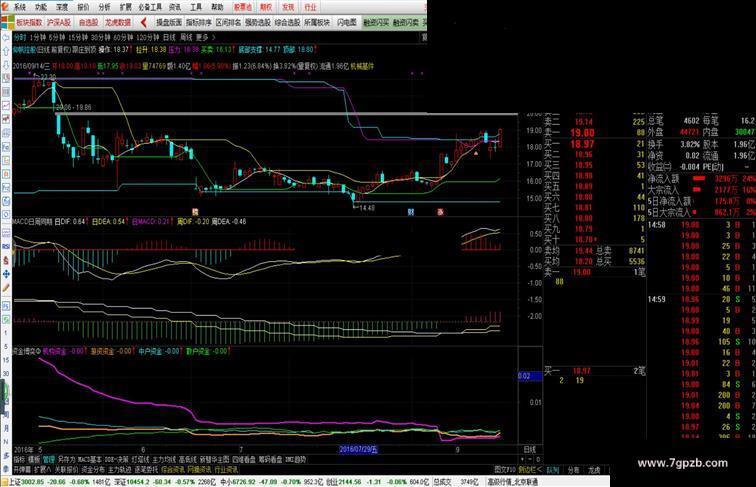Viewport: 756px width, 487px height.
Task: Click the 发现 button in menu bar
Action: click(288, 7)
